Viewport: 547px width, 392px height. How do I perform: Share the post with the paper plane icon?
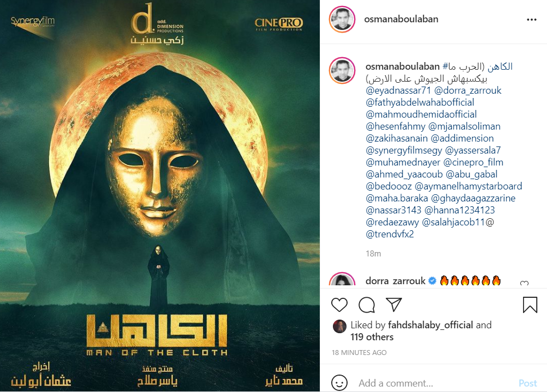(394, 304)
